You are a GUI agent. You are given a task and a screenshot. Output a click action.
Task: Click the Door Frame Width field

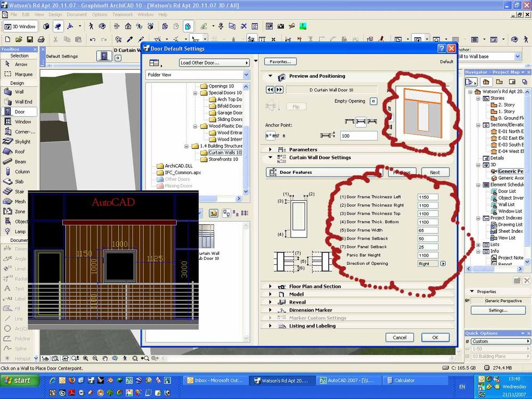pyautogui.click(x=428, y=230)
